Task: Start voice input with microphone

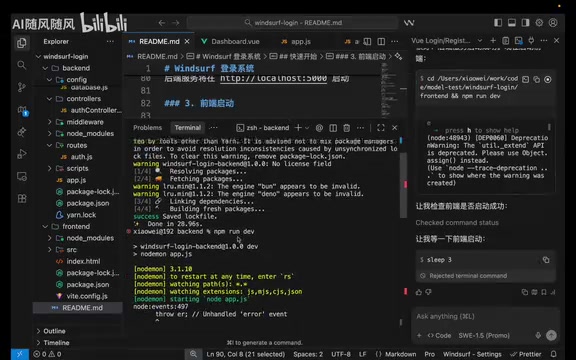Action: (x=538, y=335)
